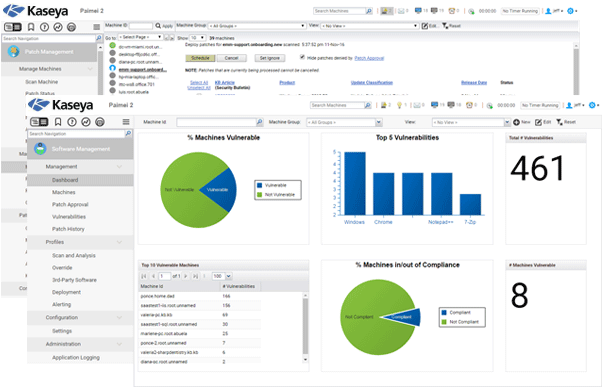
Task: Click Software Management module icon
Action: (40, 149)
